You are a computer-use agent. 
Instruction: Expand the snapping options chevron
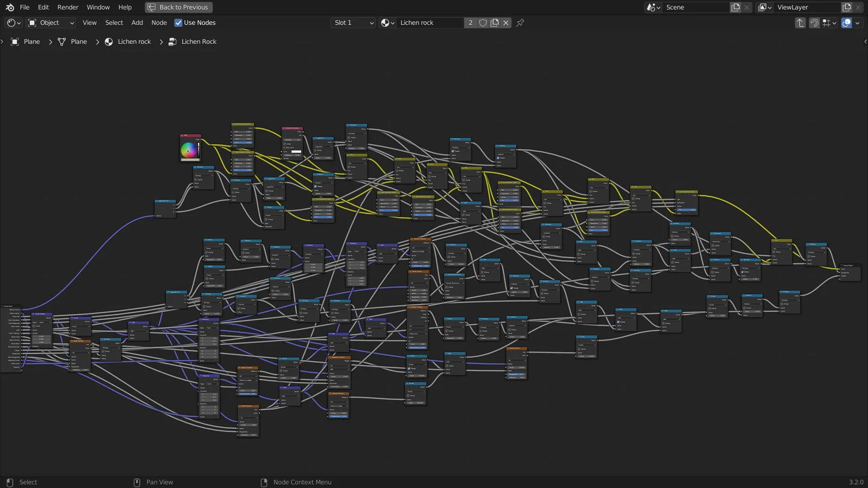[x=834, y=23]
